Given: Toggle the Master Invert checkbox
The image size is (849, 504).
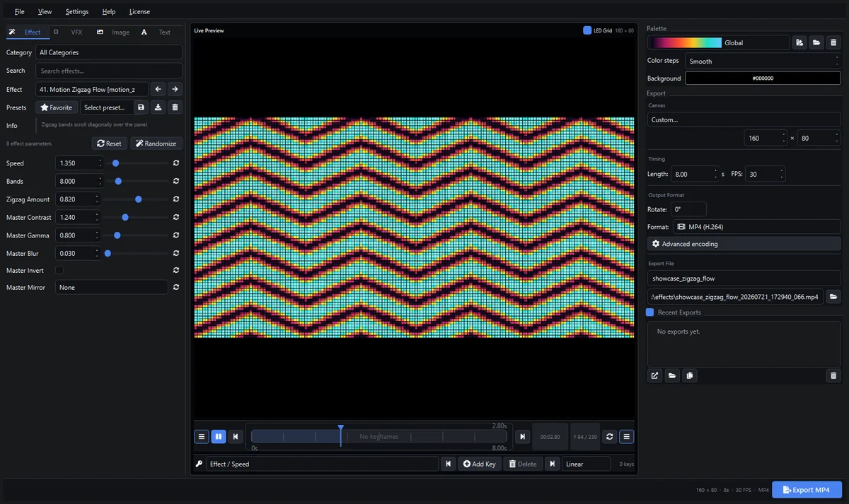Looking at the screenshot, I should 59,270.
